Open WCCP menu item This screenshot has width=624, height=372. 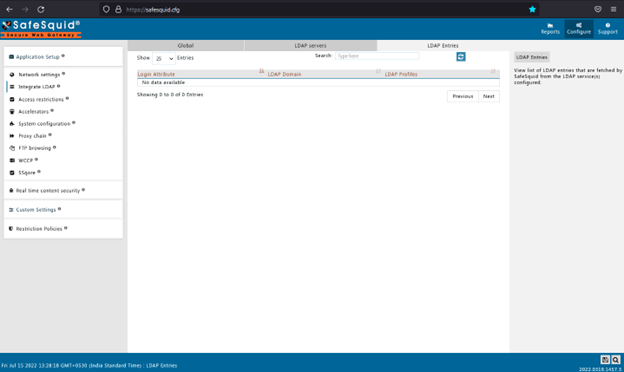tap(25, 160)
